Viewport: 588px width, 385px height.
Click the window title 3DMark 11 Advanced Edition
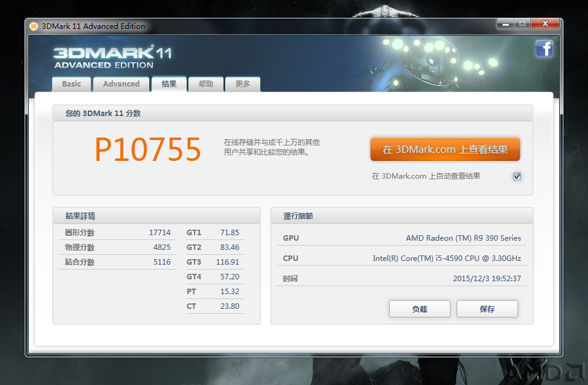click(x=93, y=26)
